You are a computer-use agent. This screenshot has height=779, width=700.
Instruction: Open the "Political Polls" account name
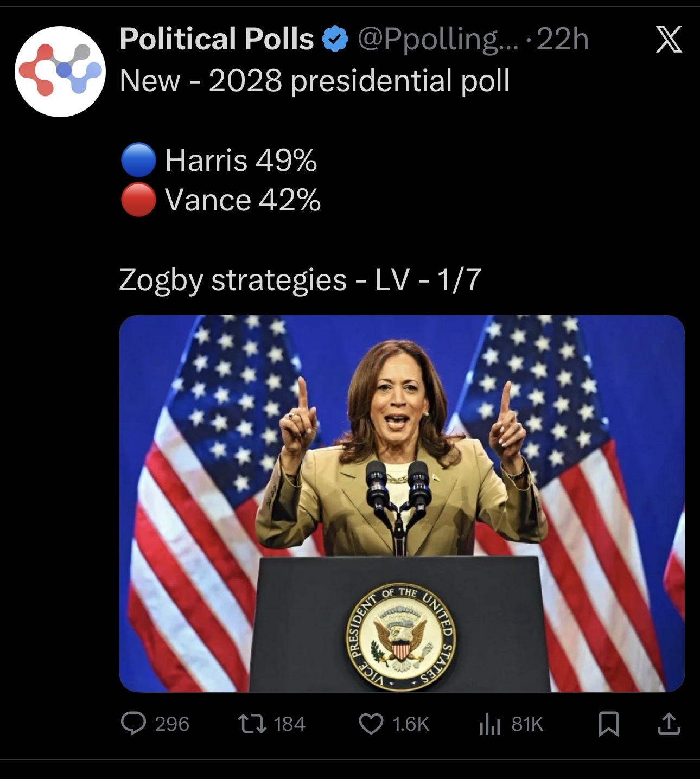(217, 40)
